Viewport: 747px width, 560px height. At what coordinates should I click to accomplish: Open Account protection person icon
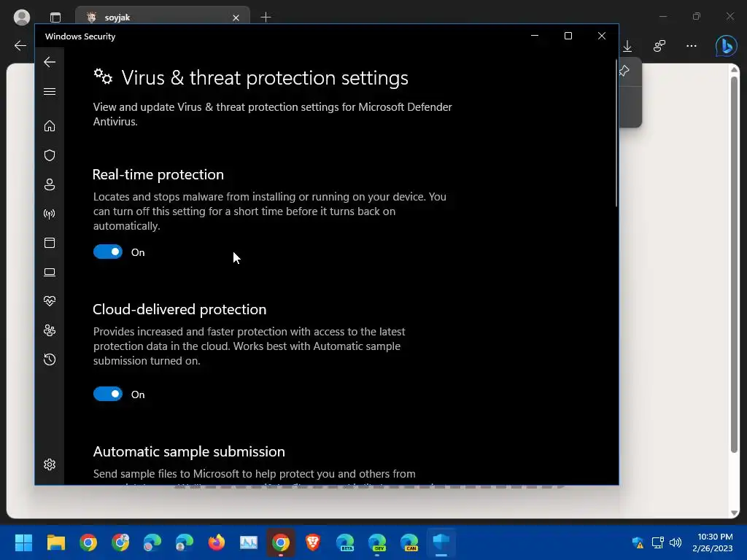click(50, 184)
